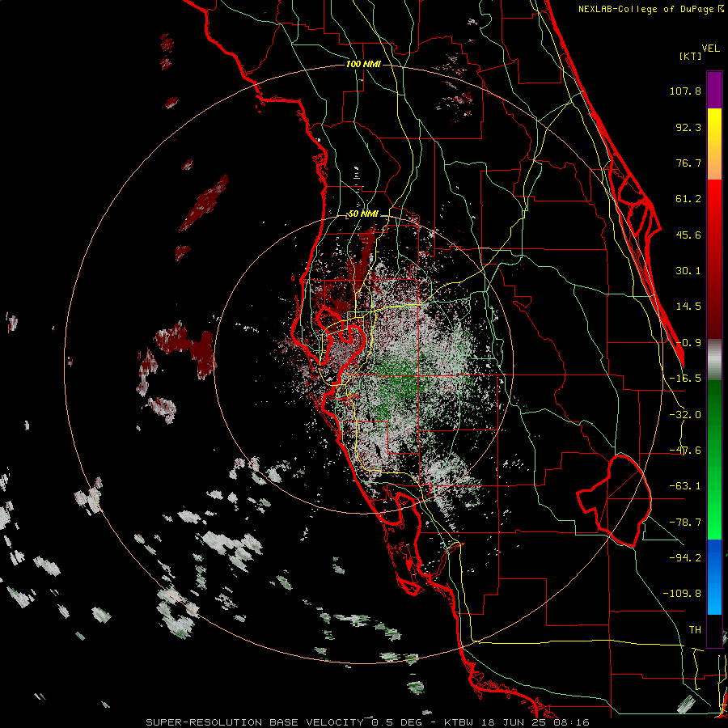Select the 92.3 velocity scale value
Screen dimensions: 728x728
coord(688,127)
